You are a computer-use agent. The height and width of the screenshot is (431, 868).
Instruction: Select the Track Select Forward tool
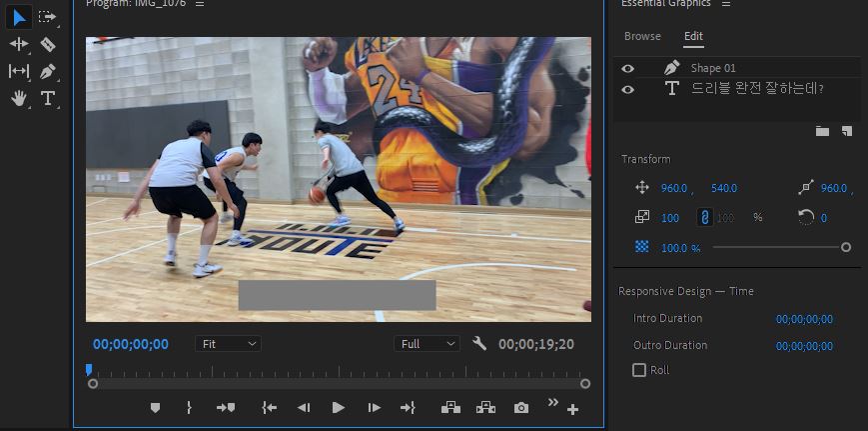(x=48, y=17)
